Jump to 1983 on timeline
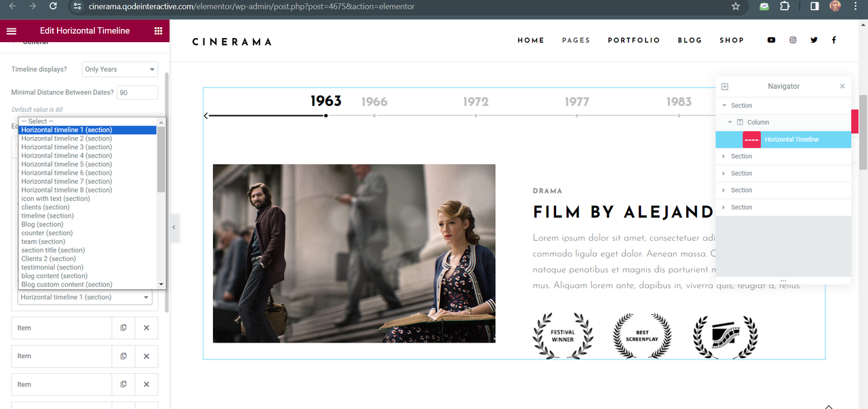 tap(679, 102)
